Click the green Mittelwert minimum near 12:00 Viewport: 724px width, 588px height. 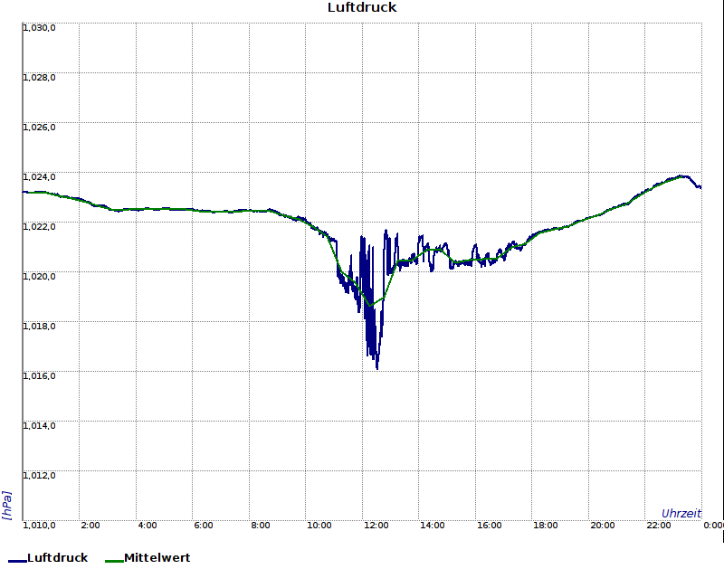(370, 306)
